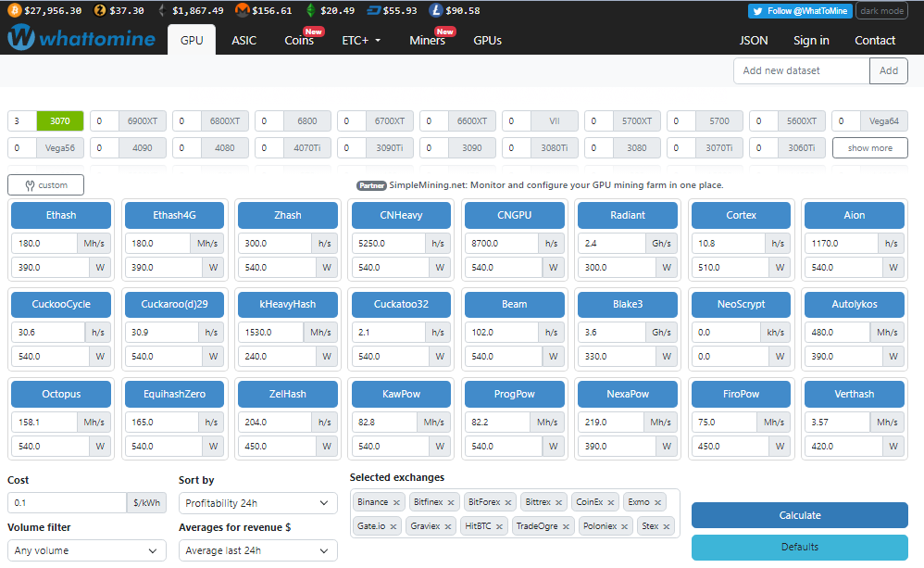Toggle the Verthash algorithm
Viewport: 924px width, 568px height.
pyautogui.click(x=855, y=394)
